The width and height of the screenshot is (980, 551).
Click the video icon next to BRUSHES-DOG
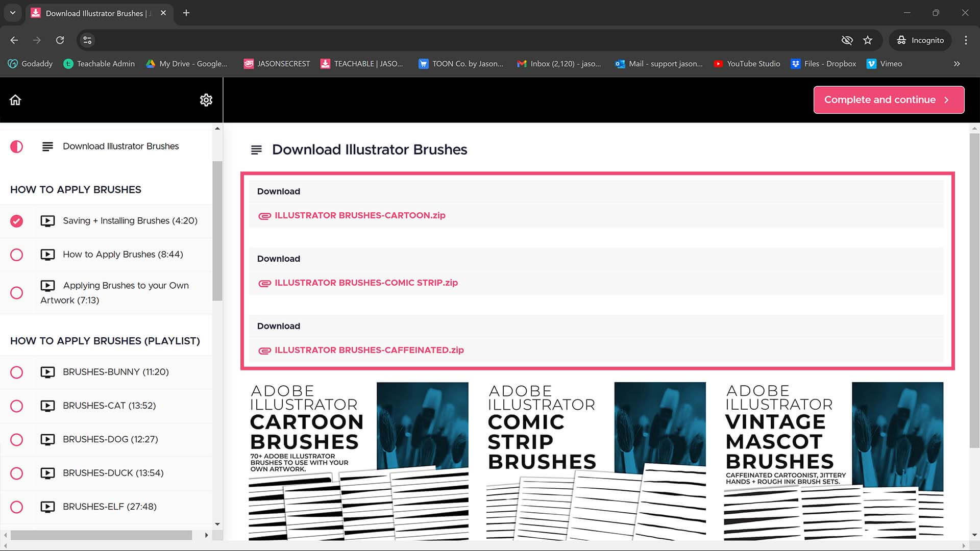click(x=47, y=440)
